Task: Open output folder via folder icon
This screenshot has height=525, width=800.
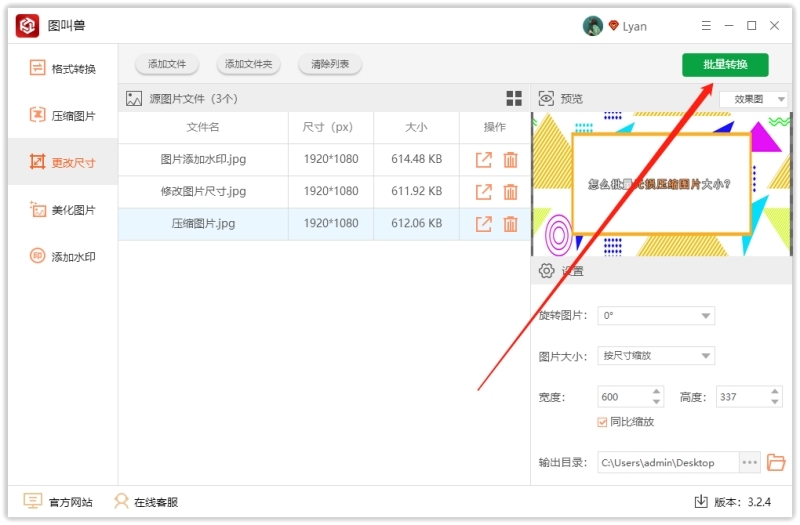Action: (776, 462)
